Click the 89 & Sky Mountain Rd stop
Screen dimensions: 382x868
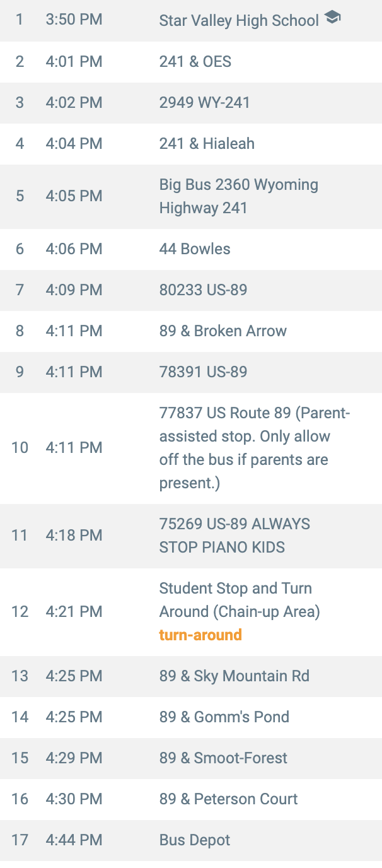(234, 676)
